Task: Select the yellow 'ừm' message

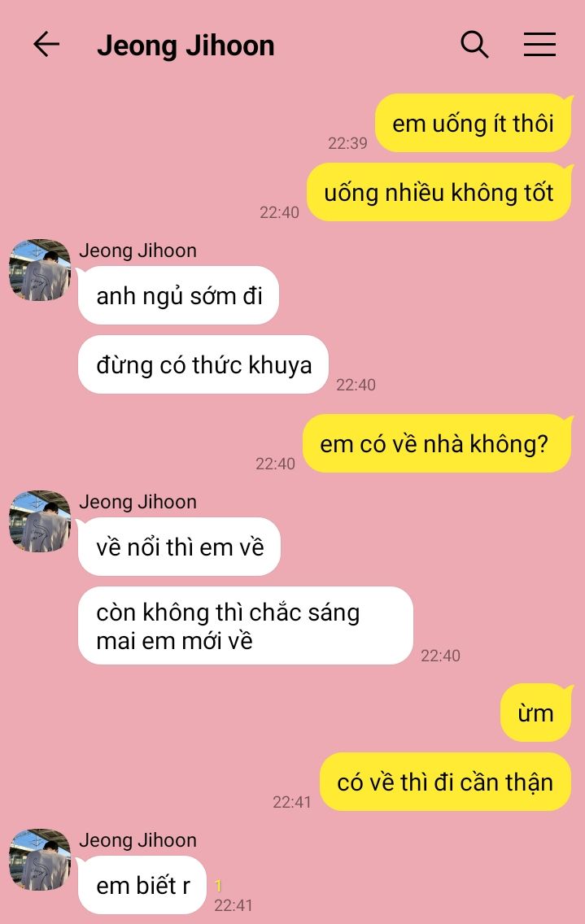Action: [536, 713]
